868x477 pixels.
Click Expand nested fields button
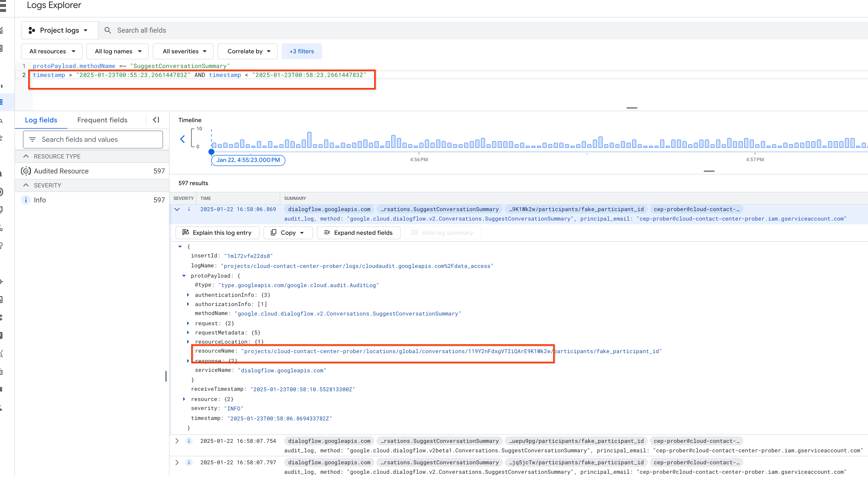358,233
